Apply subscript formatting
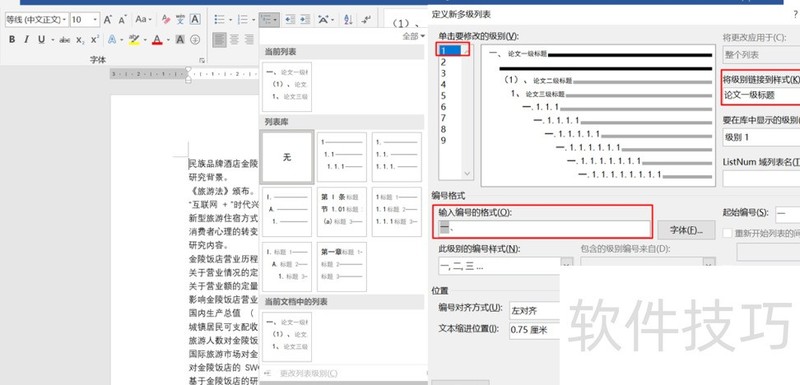This screenshot has height=385, width=800. pos(80,39)
